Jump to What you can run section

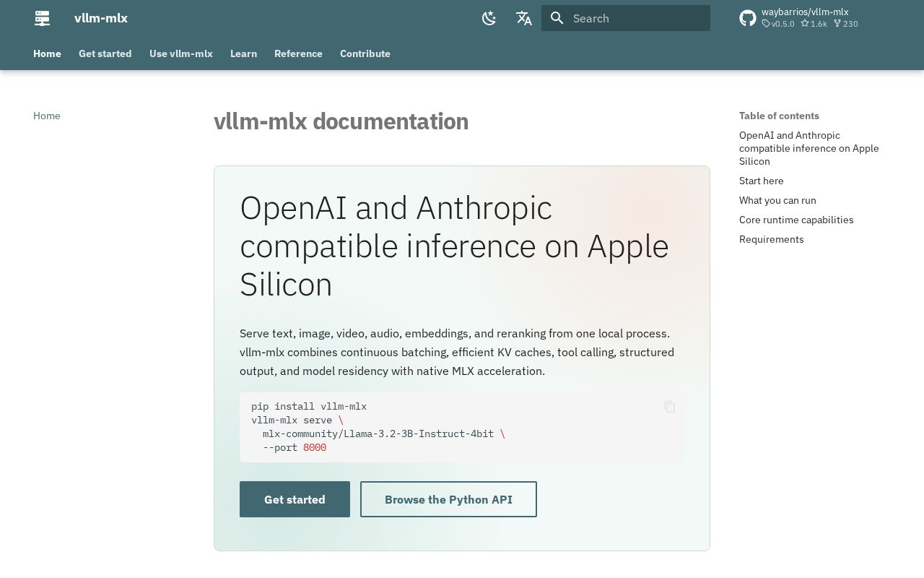(777, 200)
